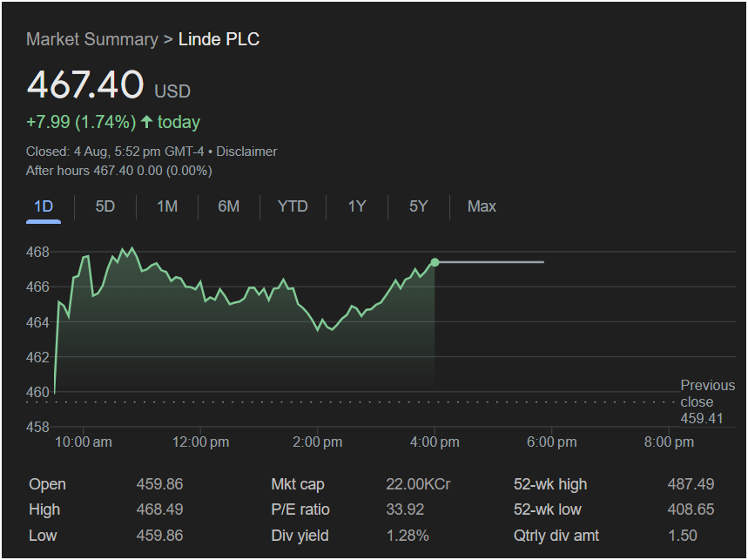
Task: Click the Previous close 459.41 label
Action: point(707,401)
